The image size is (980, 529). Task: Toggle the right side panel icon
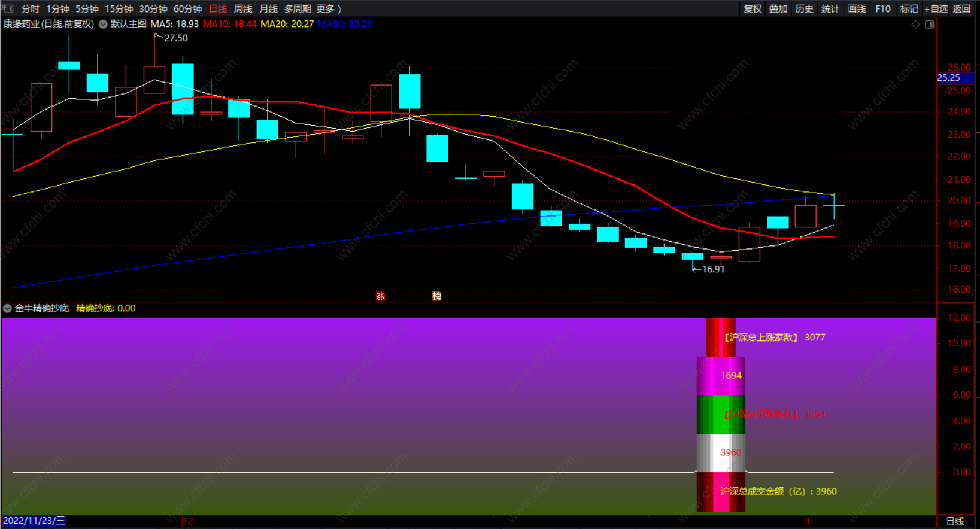click(930, 25)
